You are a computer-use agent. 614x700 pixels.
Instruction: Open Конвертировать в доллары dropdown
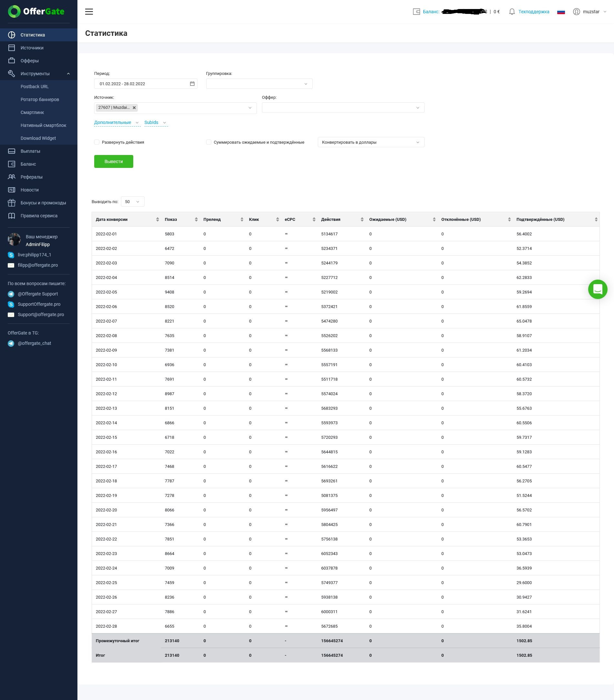371,142
